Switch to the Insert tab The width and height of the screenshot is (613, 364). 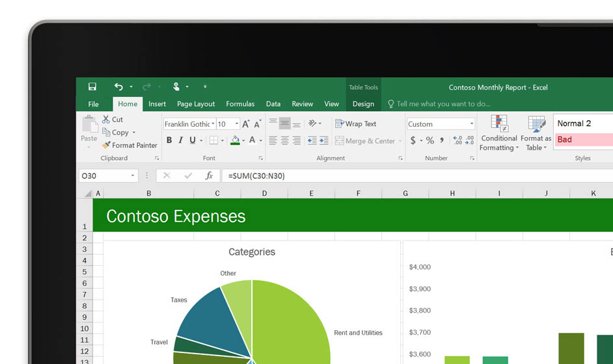pyautogui.click(x=157, y=104)
